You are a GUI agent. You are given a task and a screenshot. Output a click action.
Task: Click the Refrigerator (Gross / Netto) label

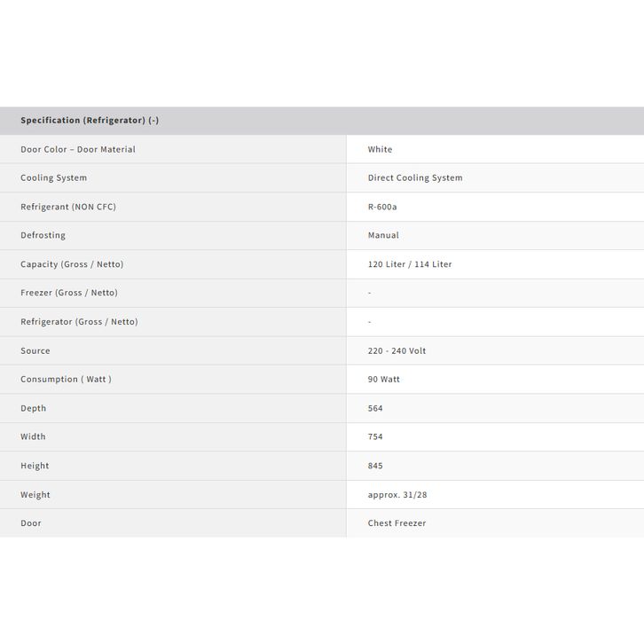tap(79, 322)
